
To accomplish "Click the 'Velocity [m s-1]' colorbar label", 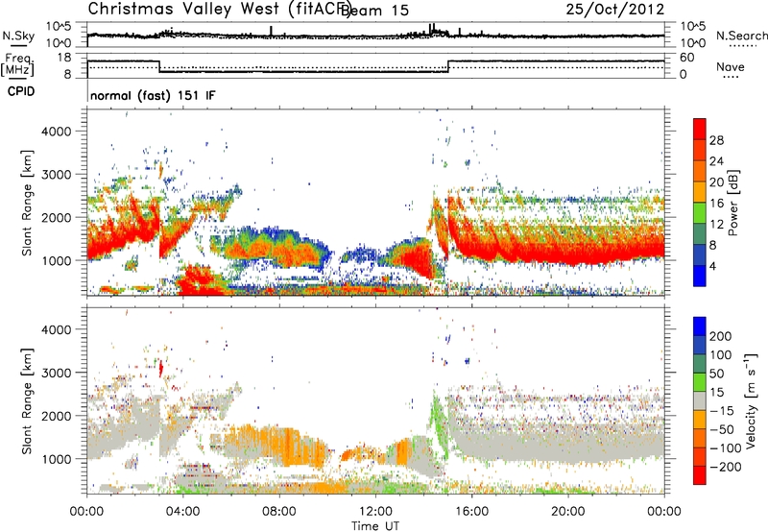I will pyautogui.click(x=750, y=400).
